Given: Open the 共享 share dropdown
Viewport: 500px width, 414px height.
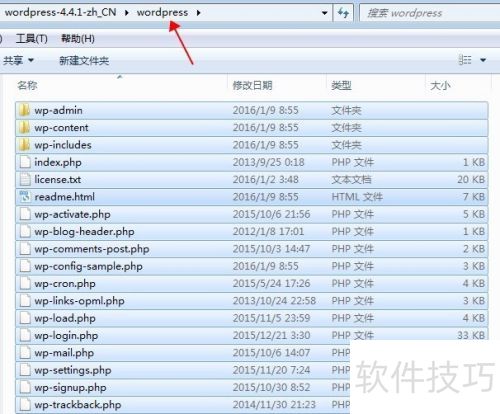Looking at the screenshot, I should click(x=18, y=60).
